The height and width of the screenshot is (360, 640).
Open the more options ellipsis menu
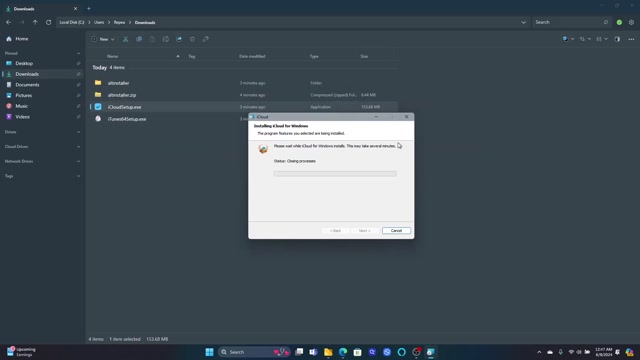click(x=631, y=39)
